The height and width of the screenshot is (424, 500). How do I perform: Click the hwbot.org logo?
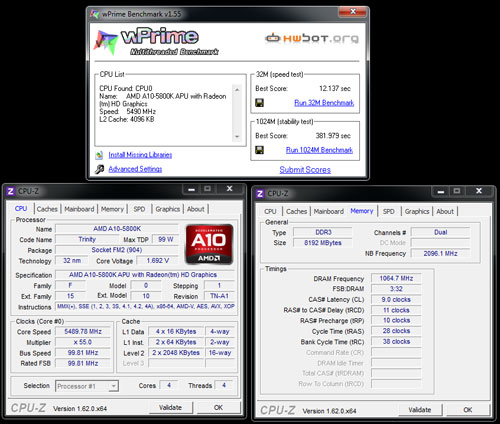pos(312,38)
